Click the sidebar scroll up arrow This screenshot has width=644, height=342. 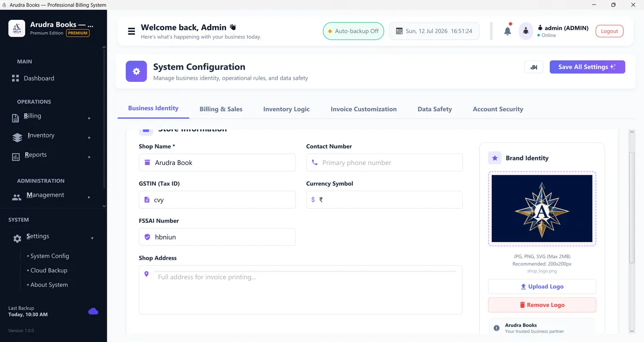pyautogui.click(x=104, y=47)
